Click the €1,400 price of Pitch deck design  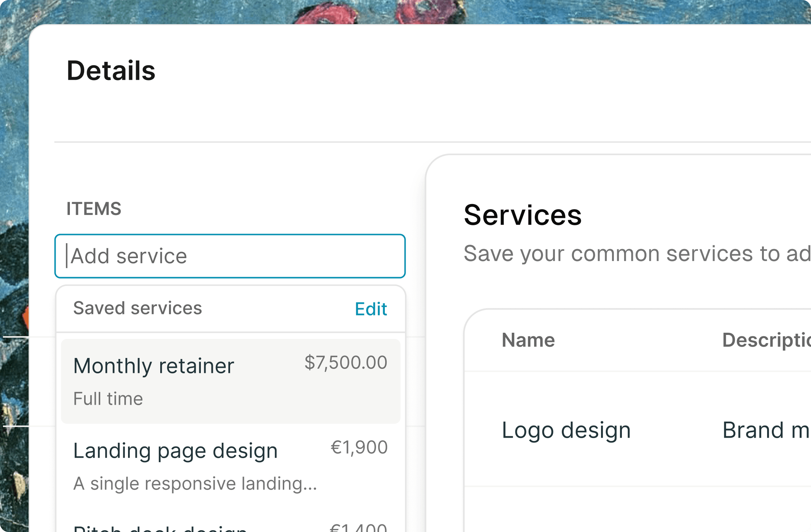point(358,528)
